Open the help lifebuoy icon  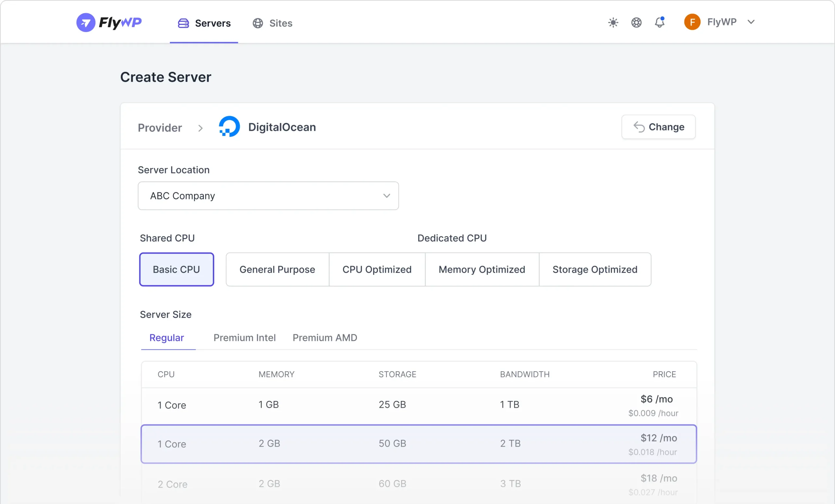(x=636, y=23)
